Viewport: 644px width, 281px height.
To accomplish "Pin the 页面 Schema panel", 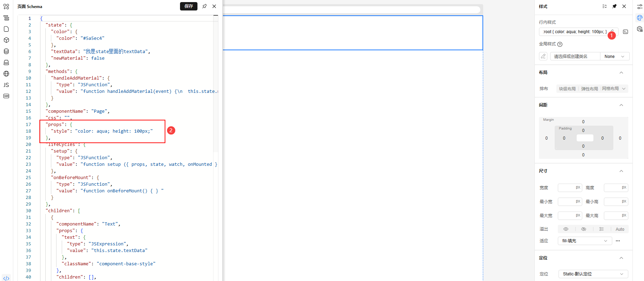I will pyautogui.click(x=204, y=6).
